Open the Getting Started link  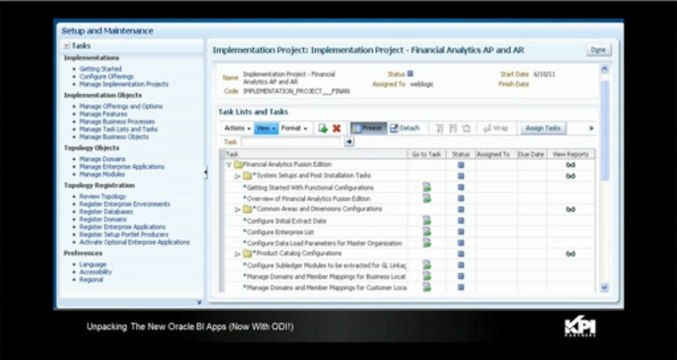(x=101, y=69)
